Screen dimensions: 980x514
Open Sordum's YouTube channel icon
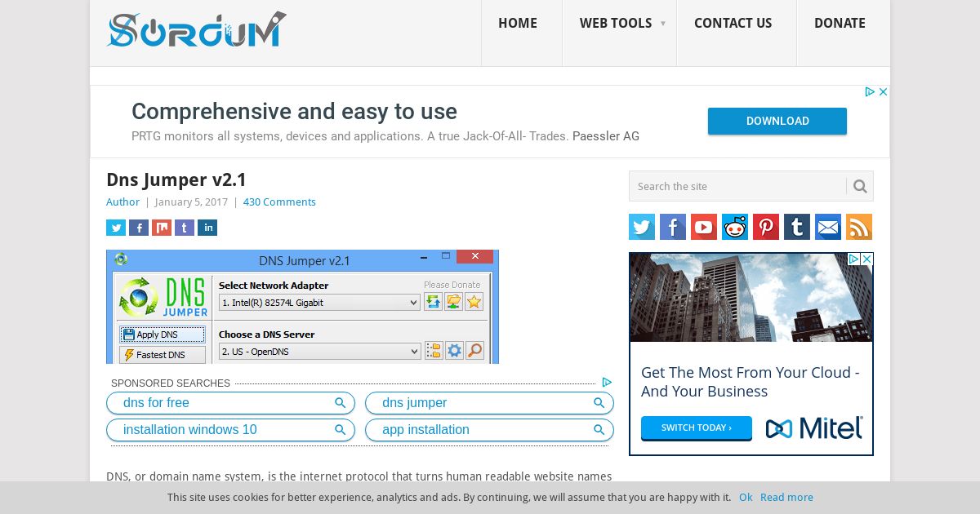tap(704, 227)
